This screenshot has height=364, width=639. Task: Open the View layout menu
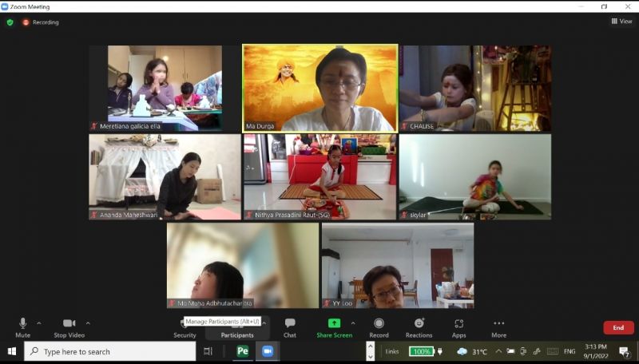tap(622, 22)
